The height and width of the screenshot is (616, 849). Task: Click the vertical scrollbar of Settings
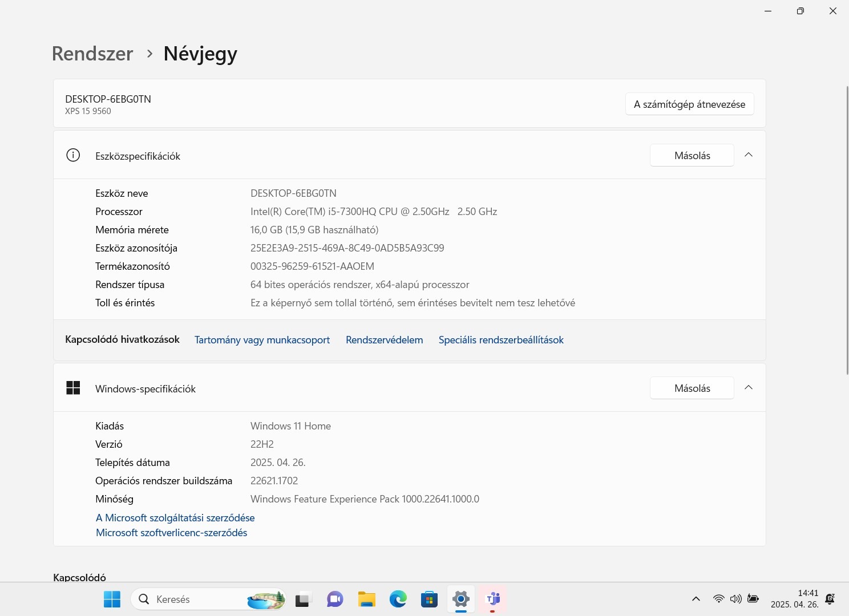[847, 230]
